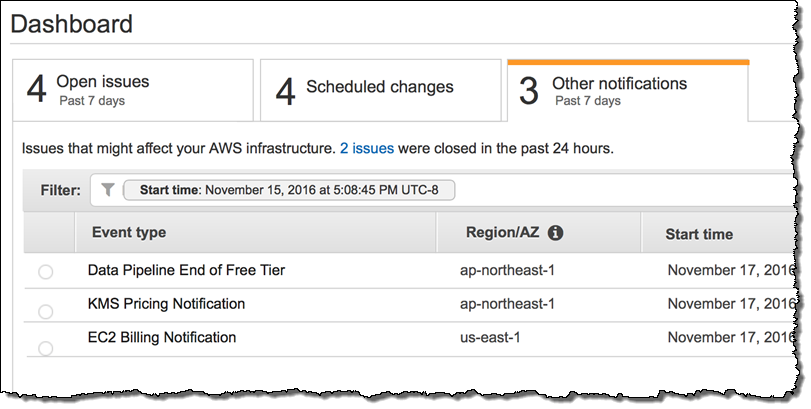The image size is (811, 409).
Task: Open the EC2 Billing Notification event
Action: coord(162,337)
